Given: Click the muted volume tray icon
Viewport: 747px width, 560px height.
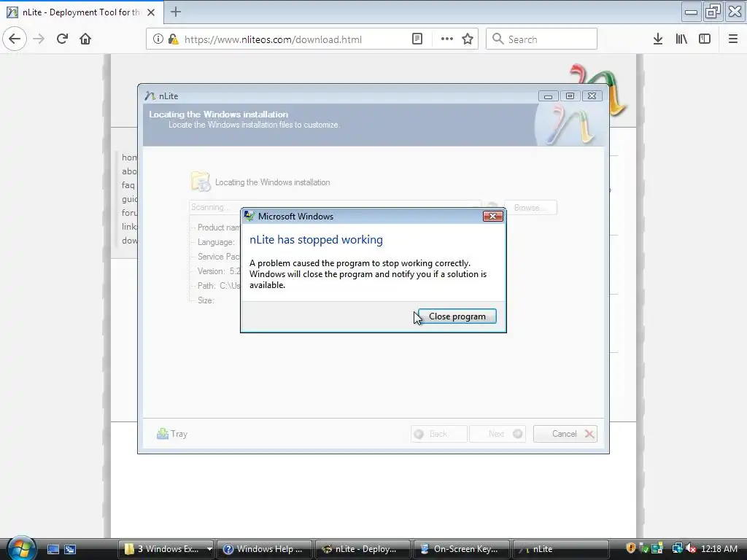Looking at the screenshot, I should pos(691,548).
